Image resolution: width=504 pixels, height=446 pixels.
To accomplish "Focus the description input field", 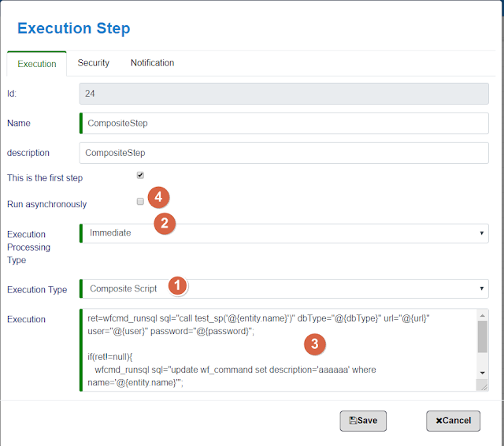I will click(283, 153).
